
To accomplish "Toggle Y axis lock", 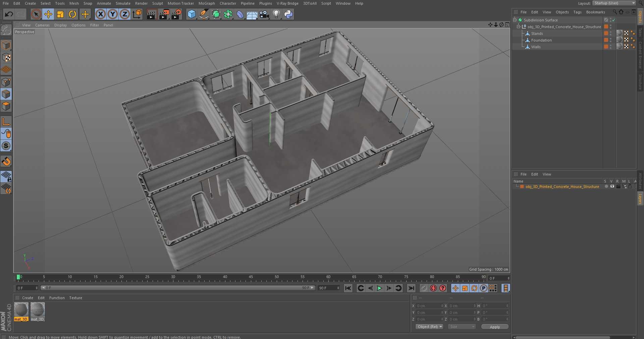I will click(x=113, y=14).
